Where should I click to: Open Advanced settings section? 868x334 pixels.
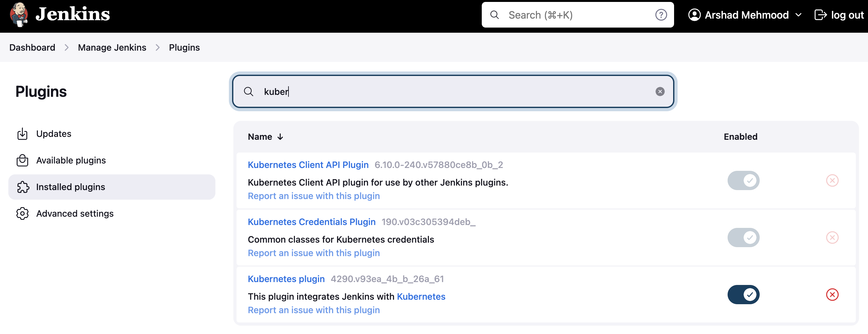112,214
